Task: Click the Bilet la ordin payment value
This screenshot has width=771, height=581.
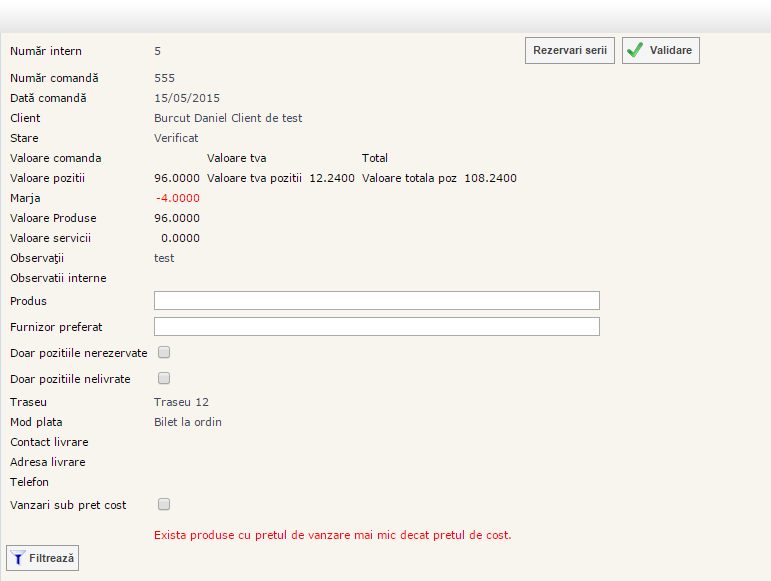Action: tap(188, 422)
